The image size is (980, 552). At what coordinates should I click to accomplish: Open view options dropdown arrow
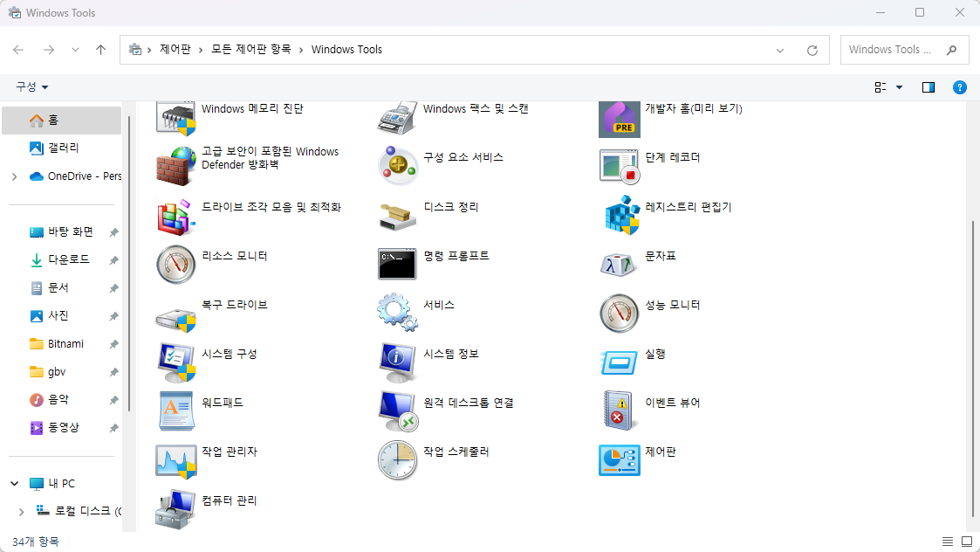(900, 87)
